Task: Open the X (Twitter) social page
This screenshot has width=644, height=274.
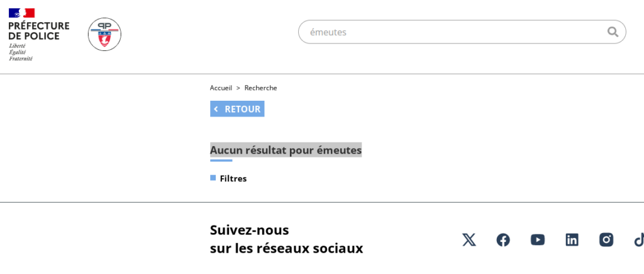Action: pyautogui.click(x=469, y=239)
